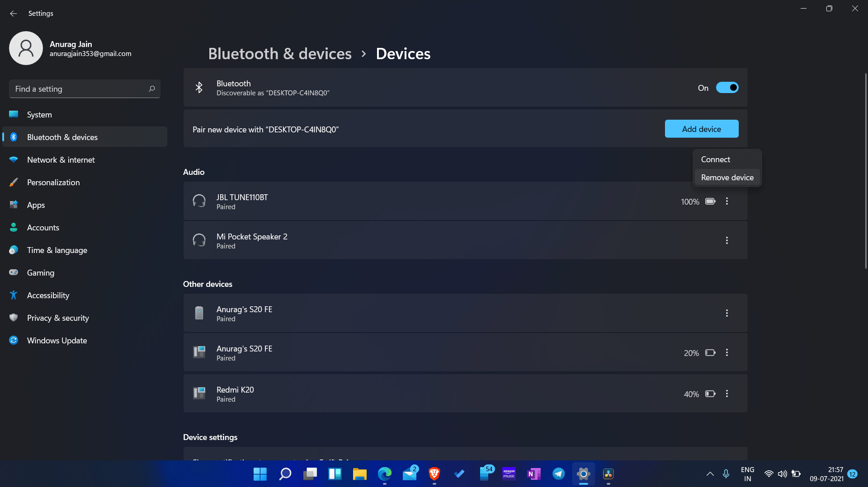Open more options for Redmi K20

pyautogui.click(x=727, y=394)
